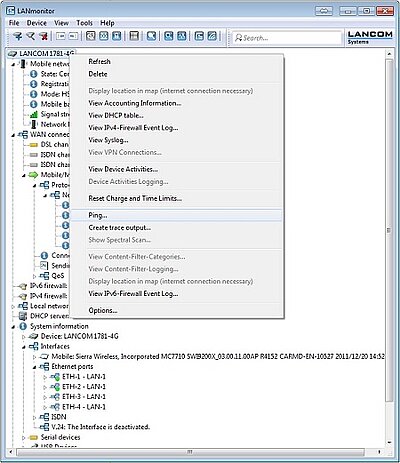Click the info icon beside State
The width and height of the screenshot is (400, 463).
click(34, 74)
